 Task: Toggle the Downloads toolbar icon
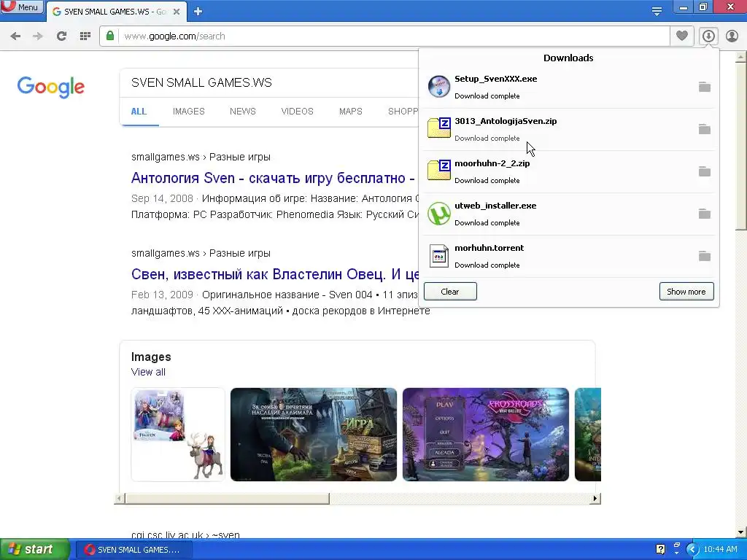[708, 36]
